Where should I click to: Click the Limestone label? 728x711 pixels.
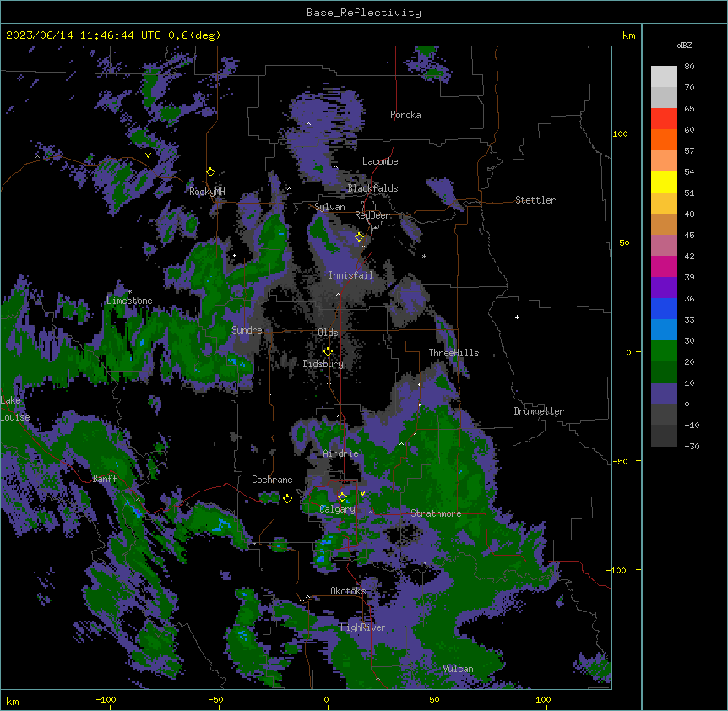click(129, 301)
